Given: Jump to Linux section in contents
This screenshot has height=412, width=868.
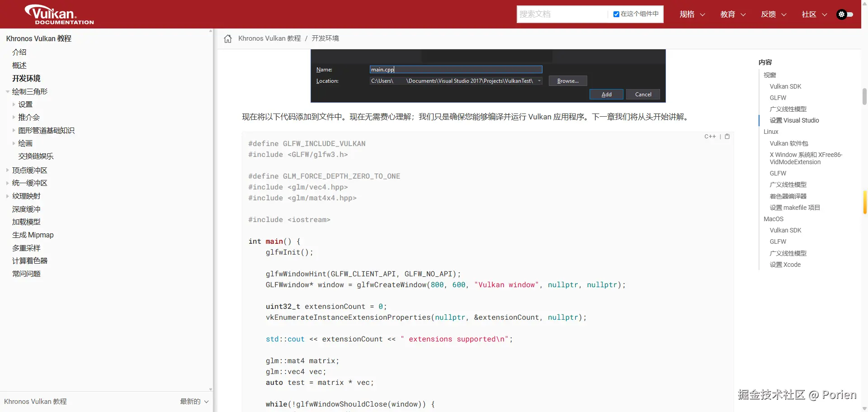Looking at the screenshot, I should tap(771, 132).
